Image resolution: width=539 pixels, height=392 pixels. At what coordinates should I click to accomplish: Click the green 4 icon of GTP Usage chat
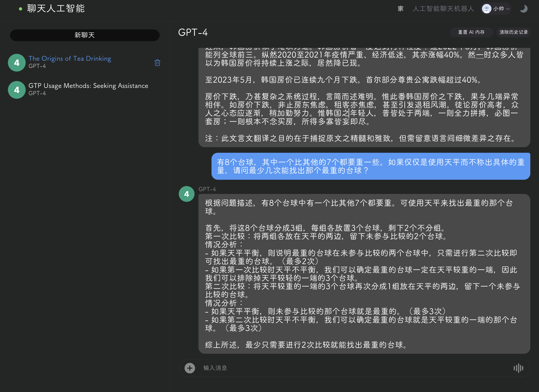point(17,90)
